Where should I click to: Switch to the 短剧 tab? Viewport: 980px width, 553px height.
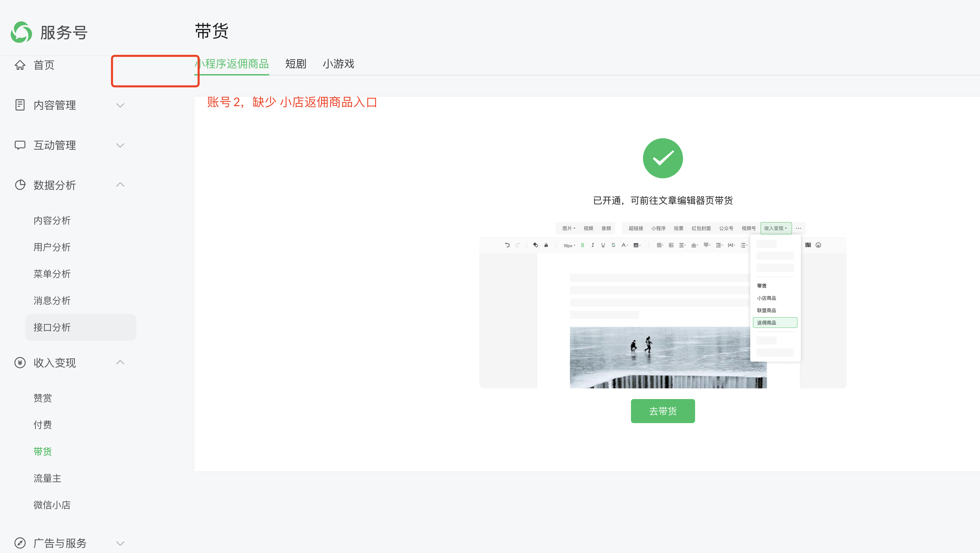click(x=296, y=64)
